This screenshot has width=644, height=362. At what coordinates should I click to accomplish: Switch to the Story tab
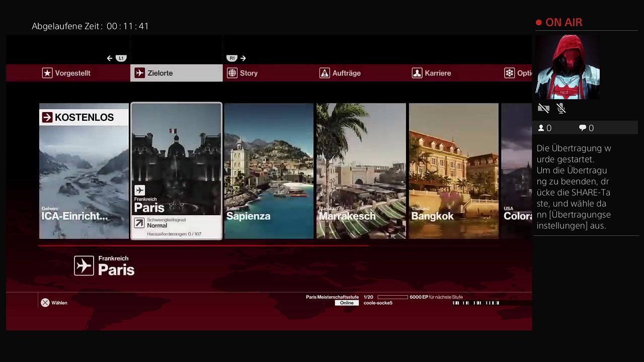249,73
